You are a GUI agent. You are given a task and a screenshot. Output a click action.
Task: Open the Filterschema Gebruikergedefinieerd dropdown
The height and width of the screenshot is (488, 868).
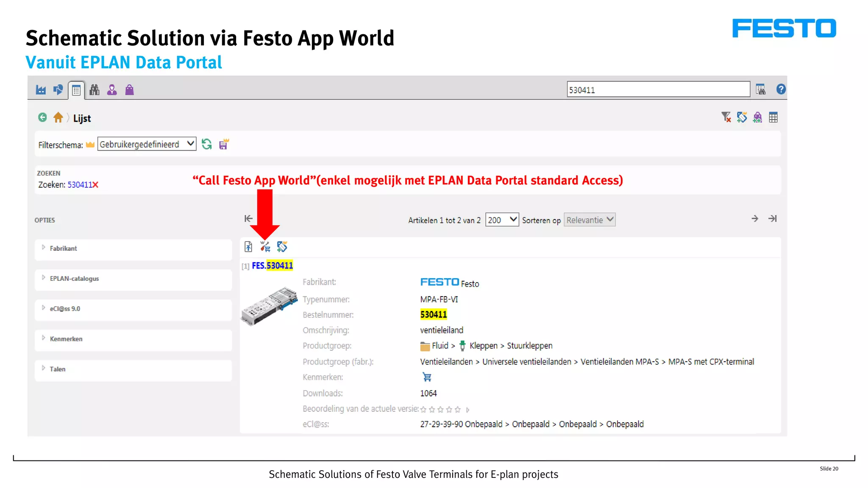point(147,144)
